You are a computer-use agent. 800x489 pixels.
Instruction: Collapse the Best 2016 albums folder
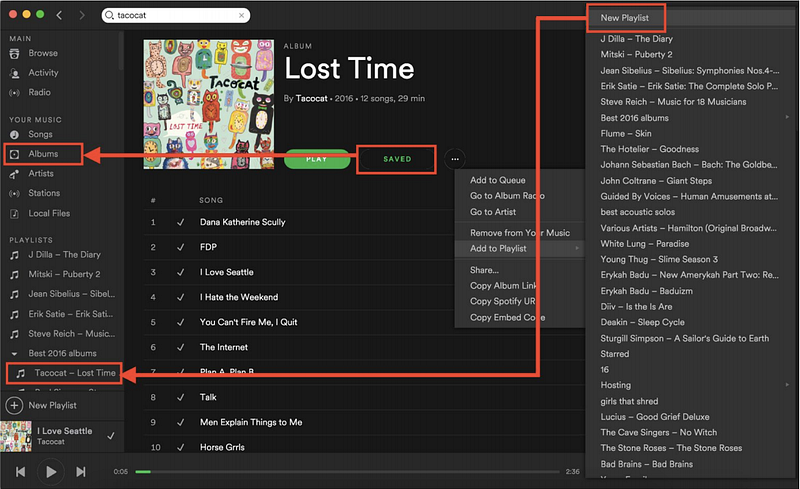(x=14, y=353)
